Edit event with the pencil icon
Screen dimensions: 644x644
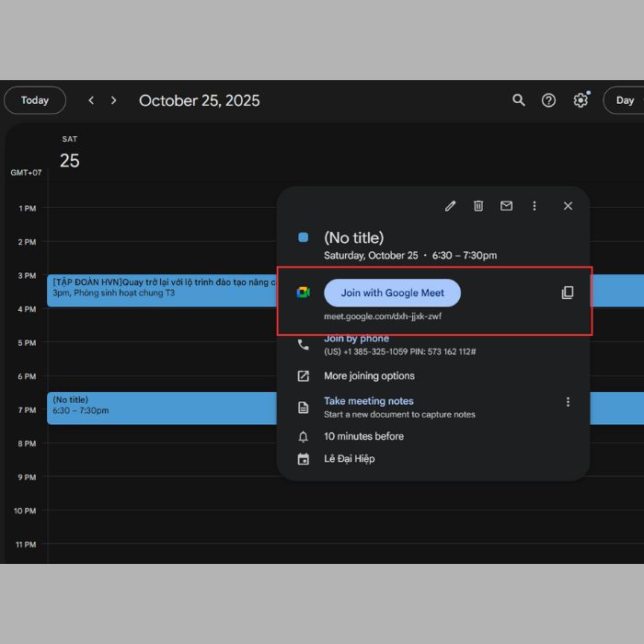click(x=450, y=206)
